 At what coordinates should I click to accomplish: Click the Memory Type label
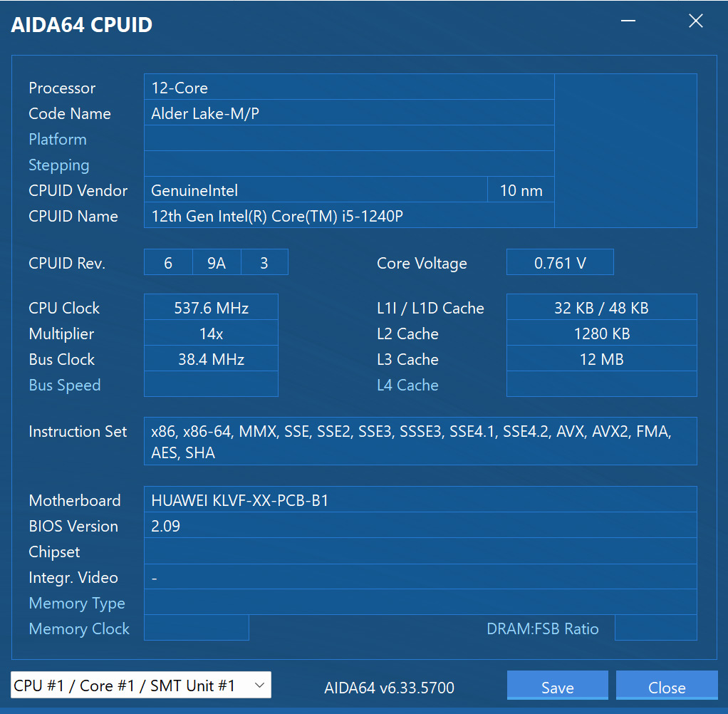(x=77, y=603)
